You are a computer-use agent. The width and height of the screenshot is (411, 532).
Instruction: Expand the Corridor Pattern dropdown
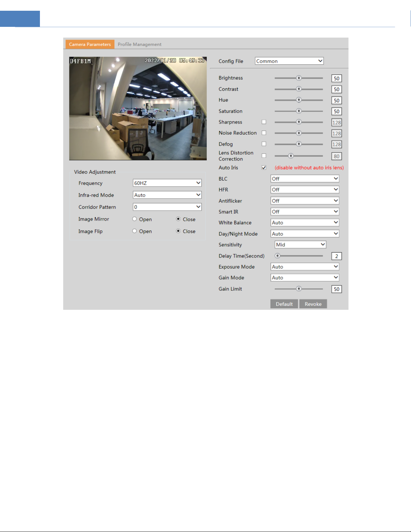point(167,207)
